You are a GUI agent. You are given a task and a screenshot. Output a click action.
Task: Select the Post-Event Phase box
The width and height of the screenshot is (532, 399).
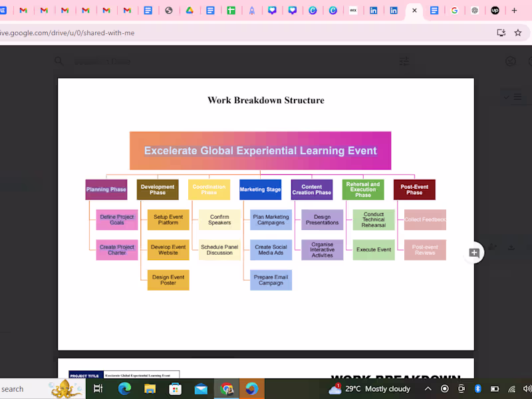click(x=414, y=190)
